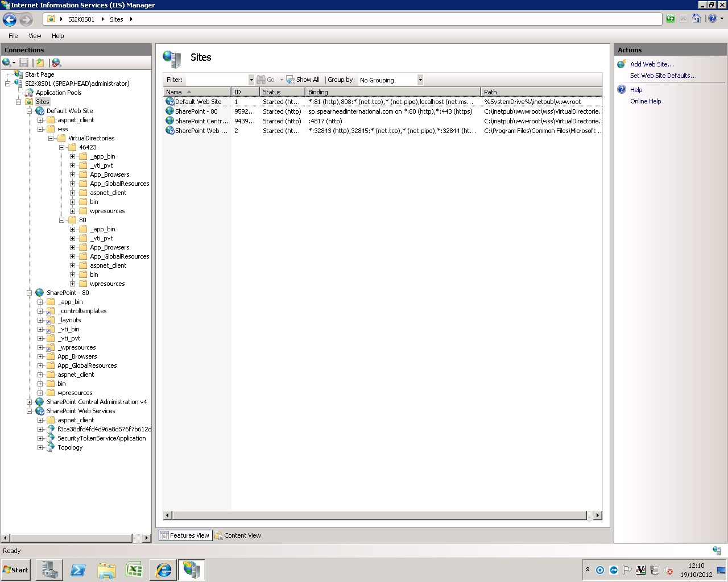Open the File menu
Screen dimensions: 728x582
click(13, 36)
